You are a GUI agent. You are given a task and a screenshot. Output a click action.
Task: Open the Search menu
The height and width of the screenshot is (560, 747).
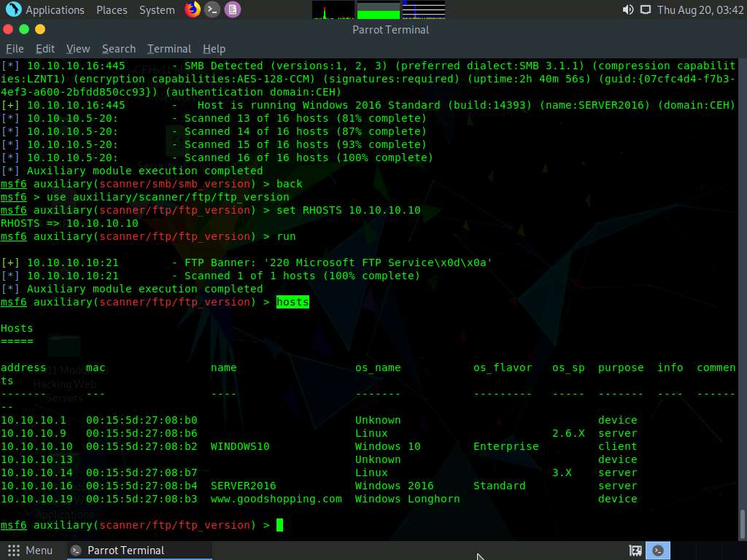point(119,49)
